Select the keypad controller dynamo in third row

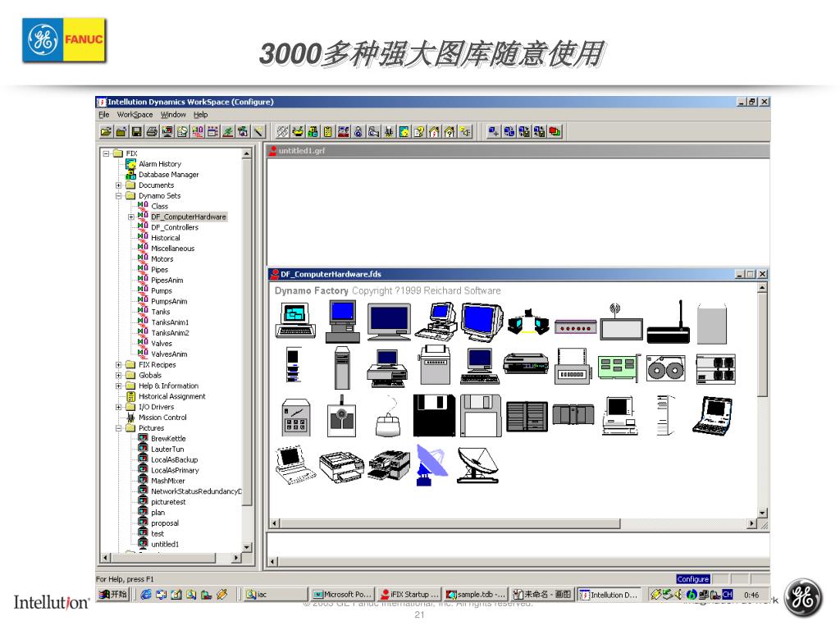(295, 418)
